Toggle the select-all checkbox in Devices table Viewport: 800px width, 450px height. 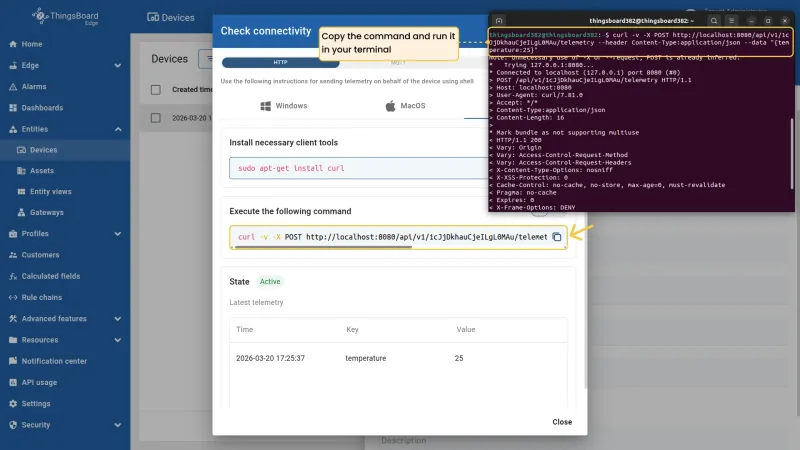156,90
